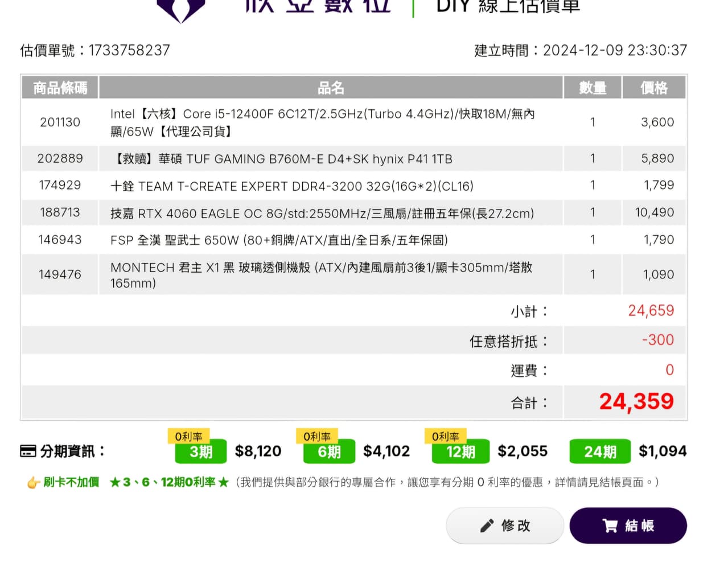Click the pointing hand icon before 刷卡不加價

point(34,483)
